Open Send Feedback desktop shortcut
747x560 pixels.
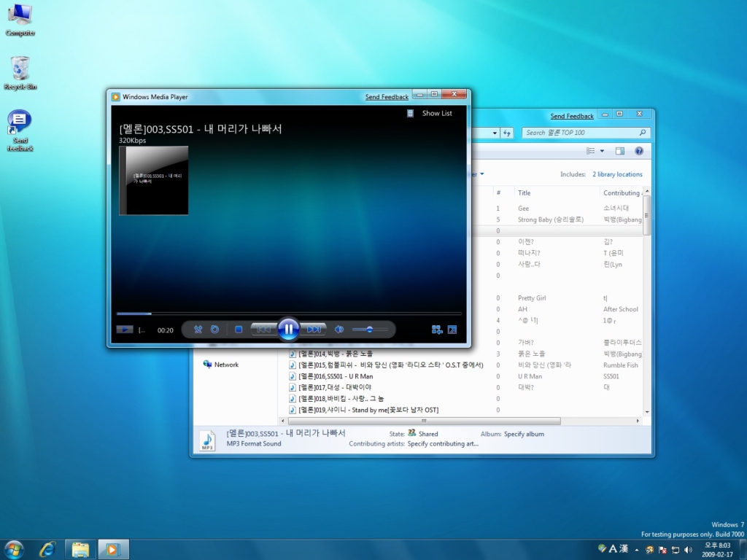coord(20,131)
